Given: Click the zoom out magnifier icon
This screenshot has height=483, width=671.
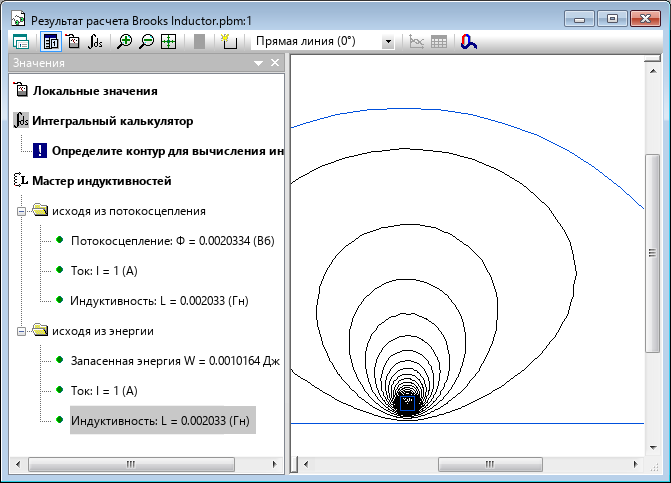Looking at the screenshot, I should 146,41.
